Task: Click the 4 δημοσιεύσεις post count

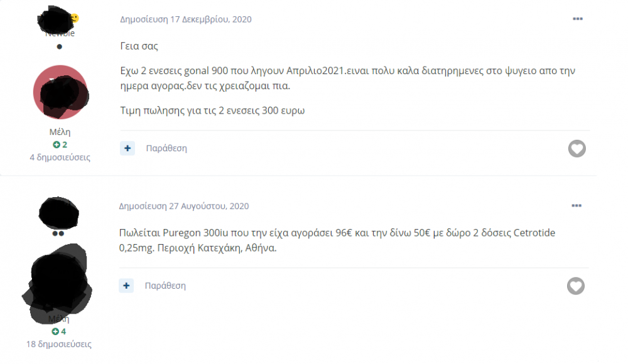Action: coord(60,158)
